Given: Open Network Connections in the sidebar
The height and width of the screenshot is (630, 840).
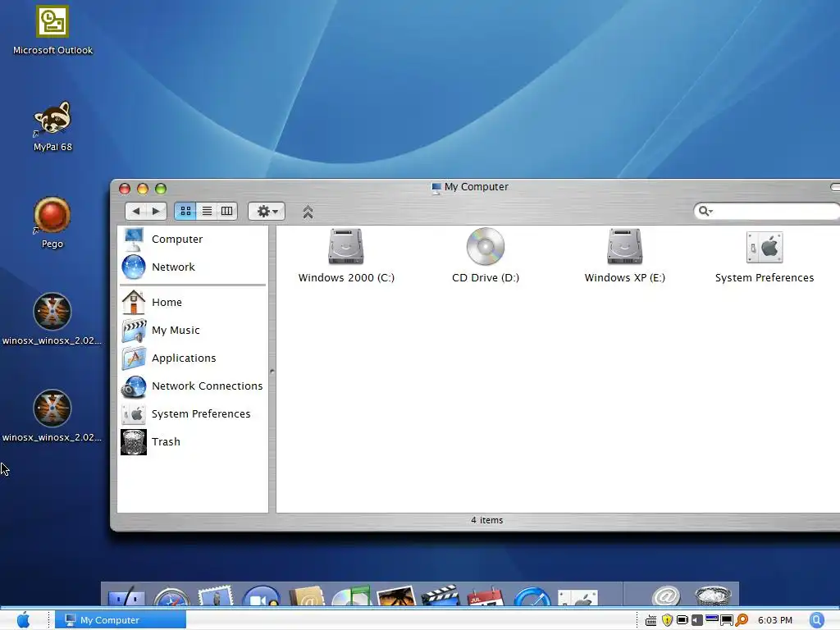Looking at the screenshot, I should (193, 386).
